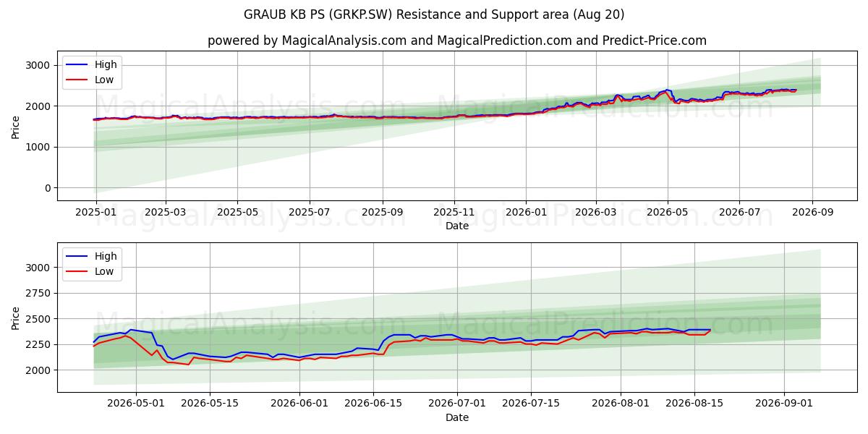This screenshot has height=434, width=868.
Task: Click the '2026-03' date tick label
Action: (596, 213)
